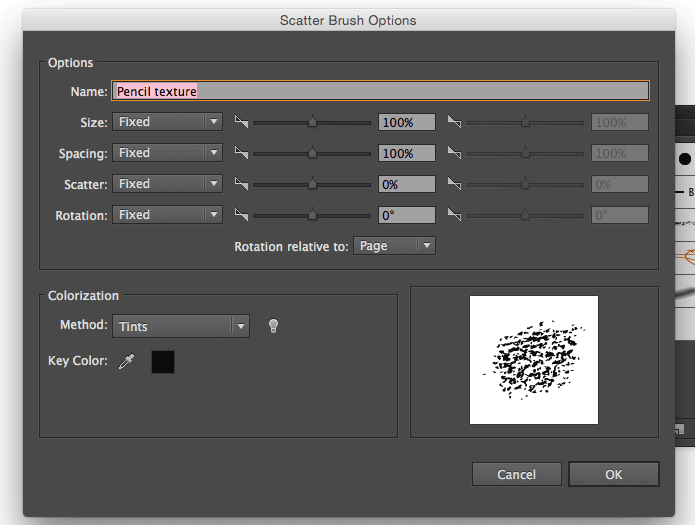Click the Scatter slider handle

[312, 184]
